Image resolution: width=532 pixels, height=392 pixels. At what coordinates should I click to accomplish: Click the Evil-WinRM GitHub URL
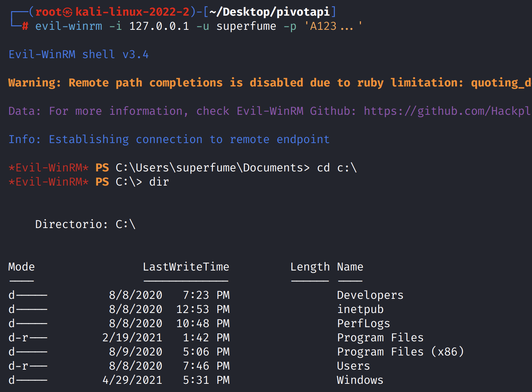click(447, 111)
